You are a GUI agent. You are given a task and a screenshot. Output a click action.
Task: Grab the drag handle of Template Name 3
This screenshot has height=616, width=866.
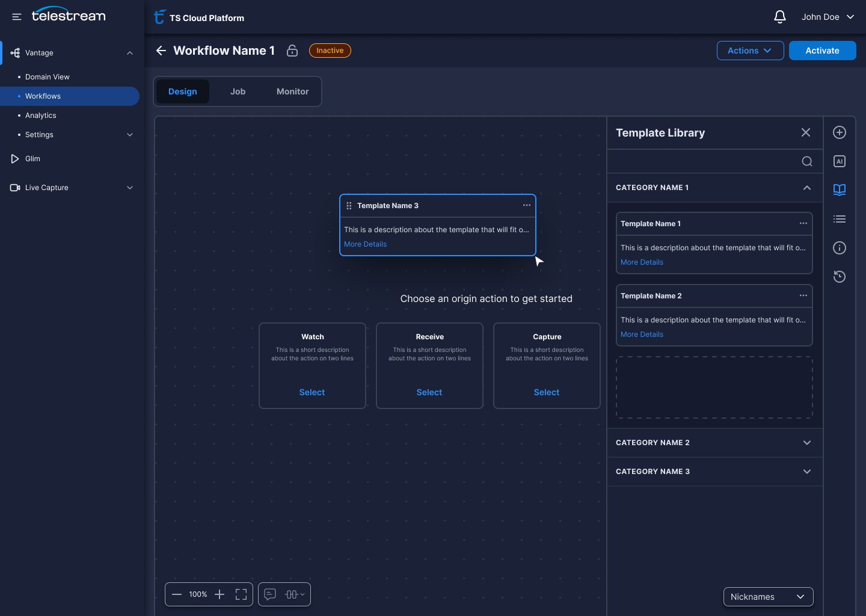point(349,206)
